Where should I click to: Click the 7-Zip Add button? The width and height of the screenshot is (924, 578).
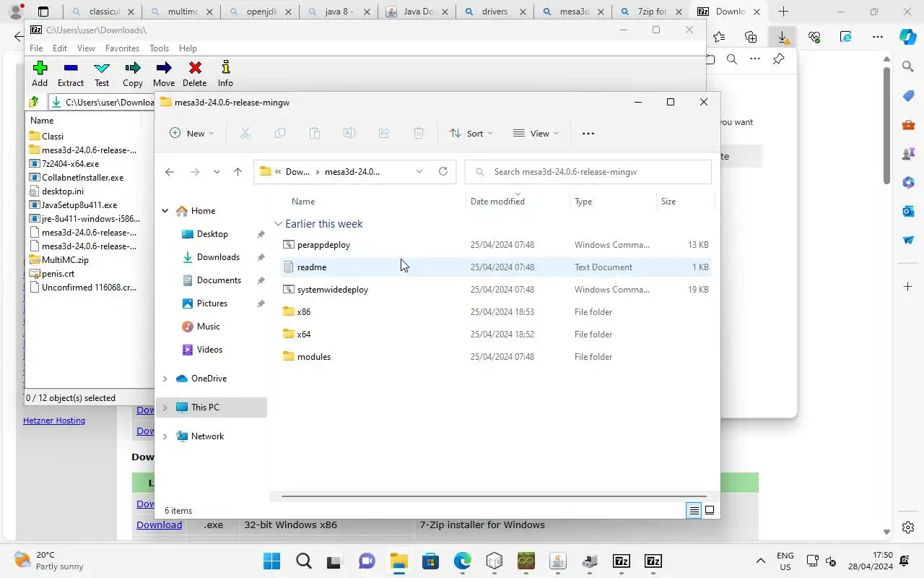(x=40, y=74)
